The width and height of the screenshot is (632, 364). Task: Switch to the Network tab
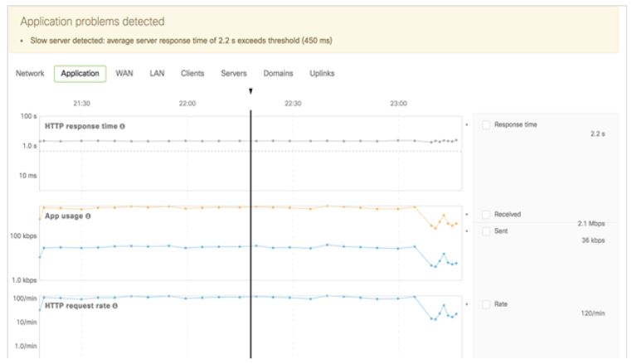30,74
